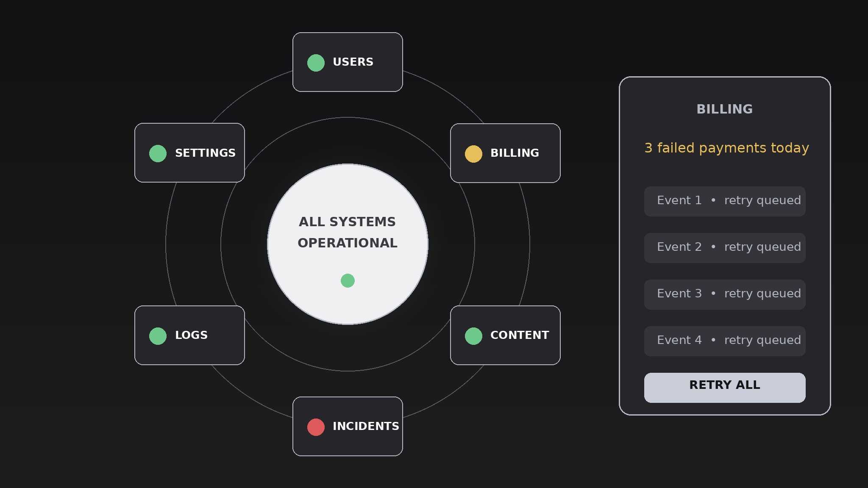Select the Event 4 retry queued row
The height and width of the screenshot is (488, 868).
(x=725, y=341)
